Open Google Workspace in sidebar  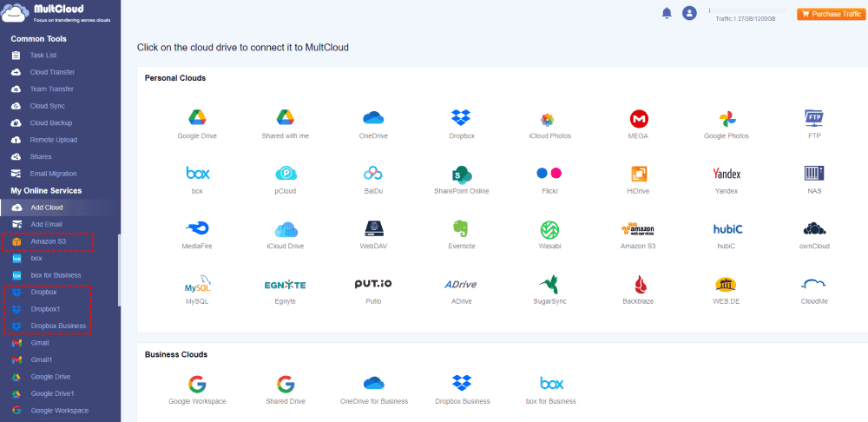click(x=61, y=411)
